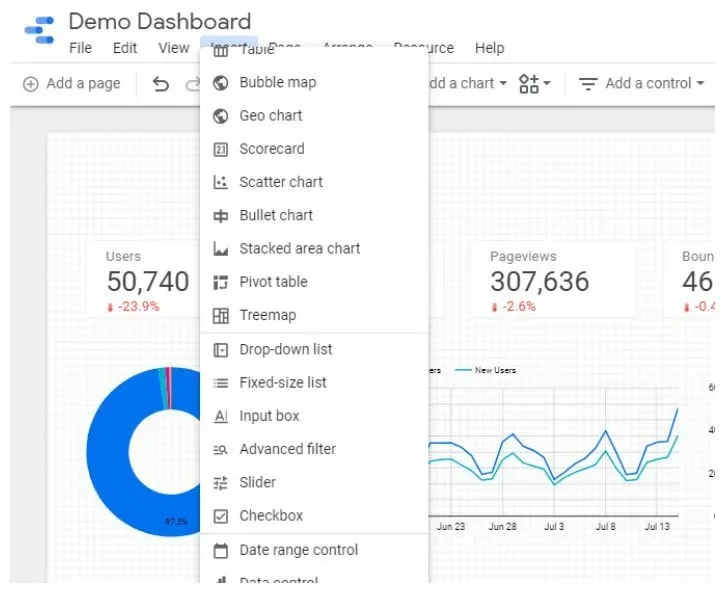Click the Pivot table icon
This screenshot has height=596, width=728.
coord(221,282)
